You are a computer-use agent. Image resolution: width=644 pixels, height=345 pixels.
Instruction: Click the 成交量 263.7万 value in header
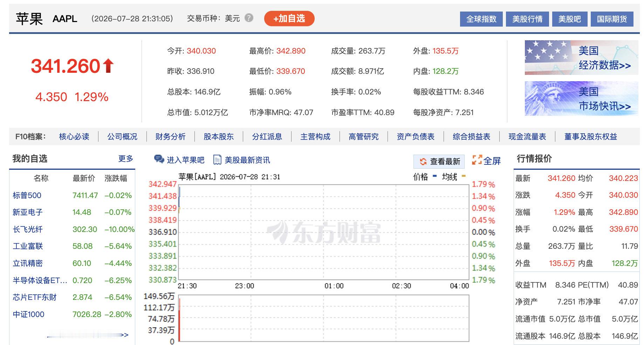(372, 51)
